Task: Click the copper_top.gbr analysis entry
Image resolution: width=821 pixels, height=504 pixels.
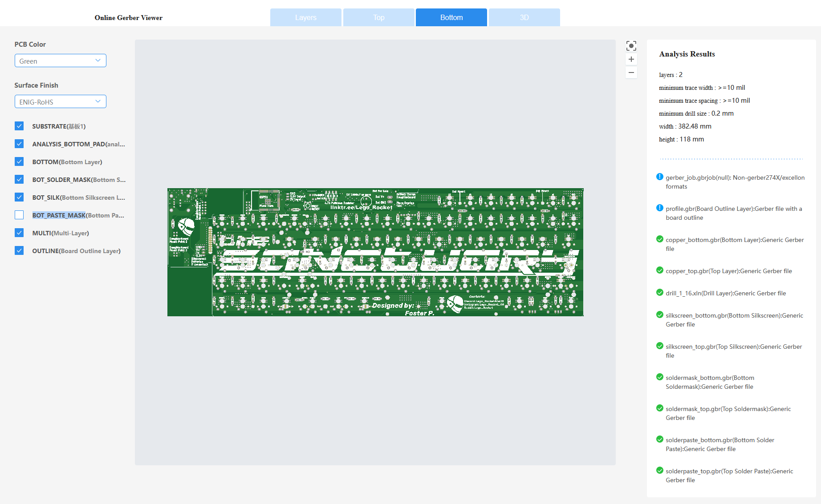Action: coord(729,270)
